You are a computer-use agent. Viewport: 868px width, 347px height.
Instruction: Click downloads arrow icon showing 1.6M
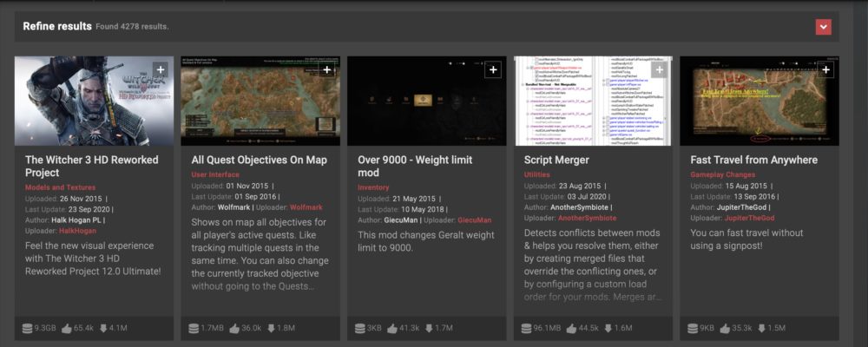(x=608, y=329)
